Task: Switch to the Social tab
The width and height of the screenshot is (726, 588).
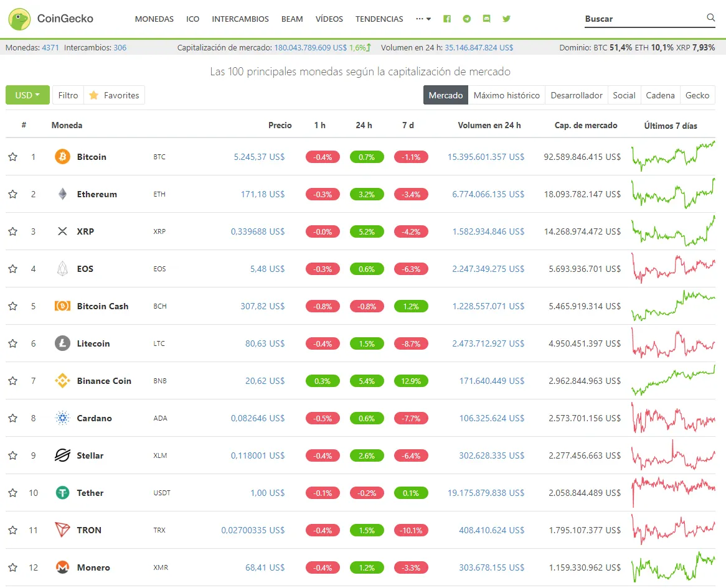Action: [x=624, y=95]
